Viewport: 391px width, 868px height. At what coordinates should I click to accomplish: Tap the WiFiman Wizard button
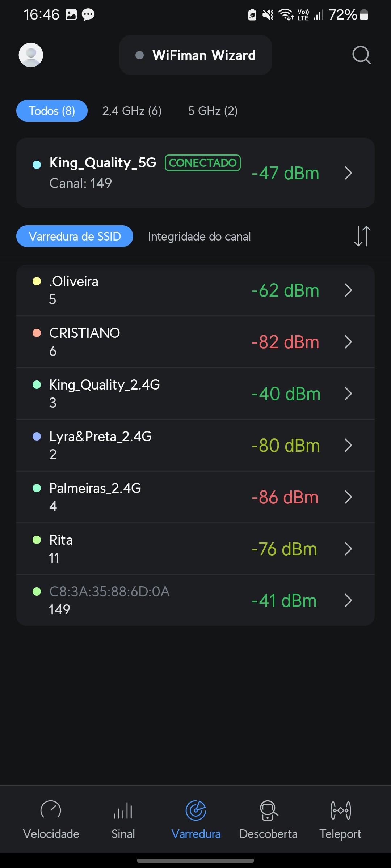click(x=195, y=55)
